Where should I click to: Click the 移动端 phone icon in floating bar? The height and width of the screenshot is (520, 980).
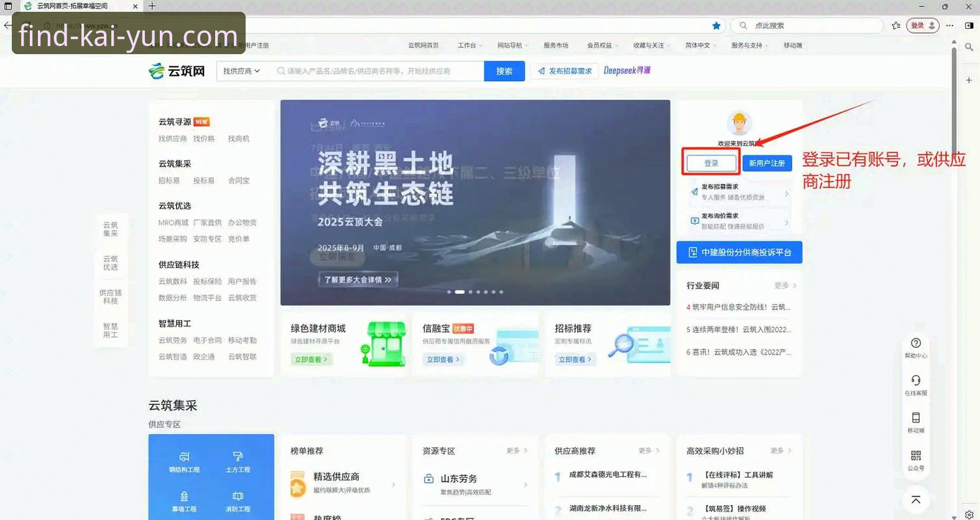pyautogui.click(x=916, y=418)
